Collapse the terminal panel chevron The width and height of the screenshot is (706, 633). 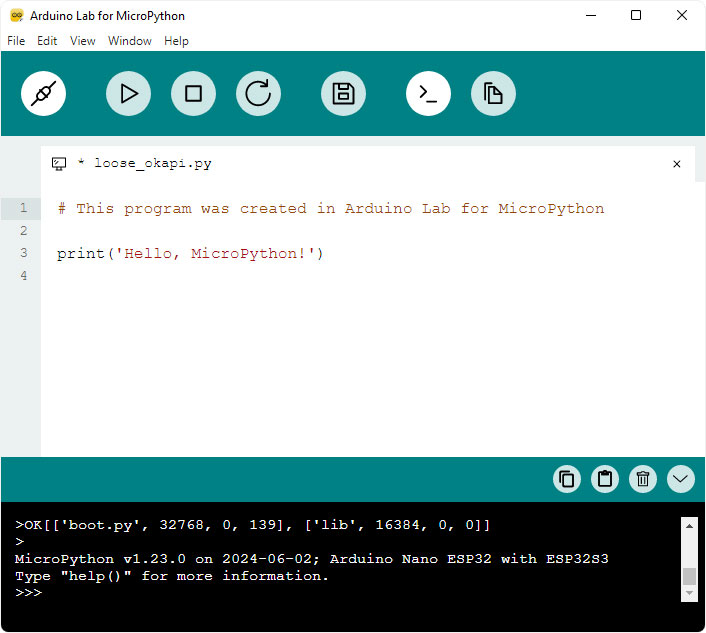tap(680, 479)
